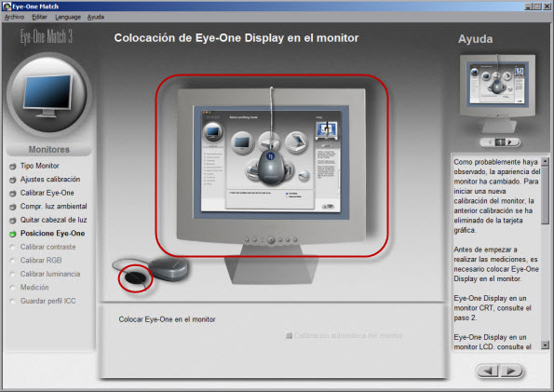
Task: Click the Monitores section header
Action: tap(48, 150)
